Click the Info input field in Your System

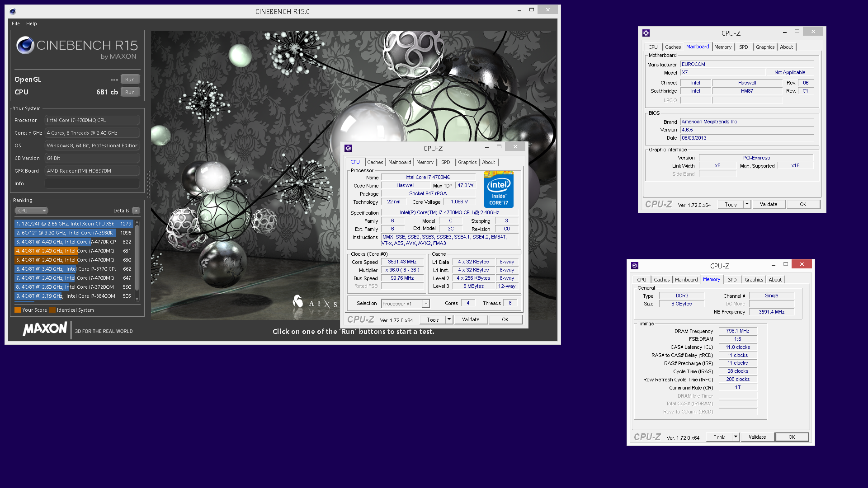tap(92, 183)
